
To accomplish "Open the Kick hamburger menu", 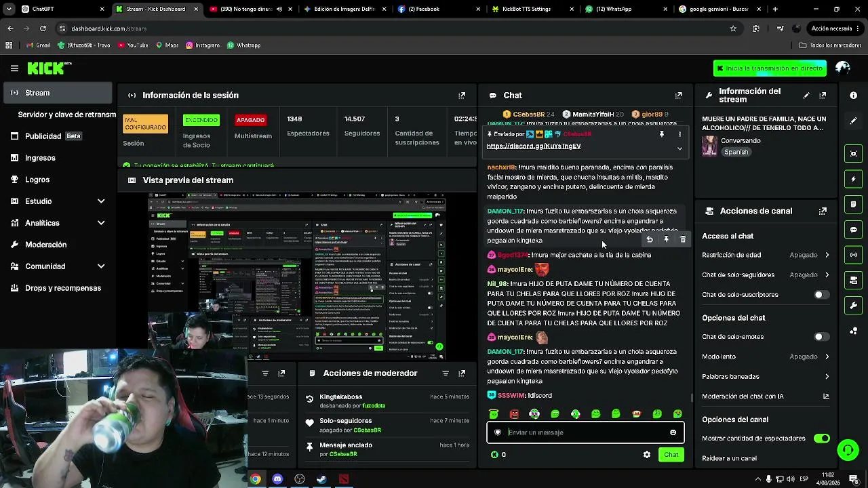I will pos(14,68).
